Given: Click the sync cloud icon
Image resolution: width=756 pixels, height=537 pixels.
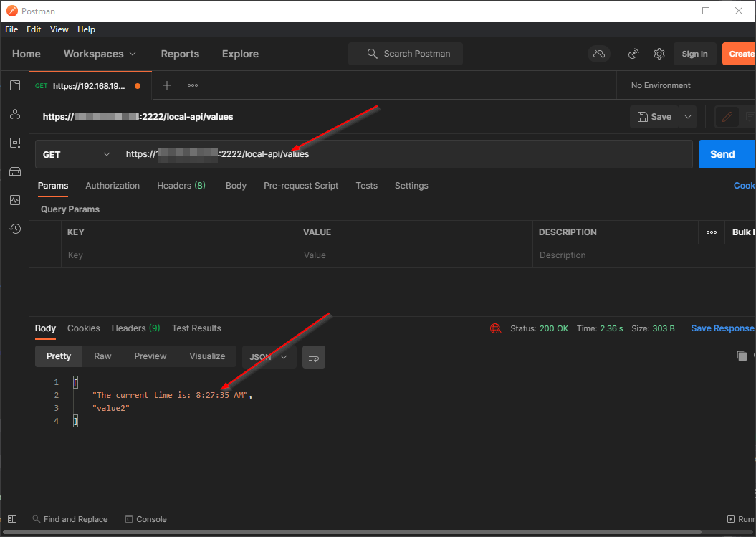Looking at the screenshot, I should pos(598,54).
